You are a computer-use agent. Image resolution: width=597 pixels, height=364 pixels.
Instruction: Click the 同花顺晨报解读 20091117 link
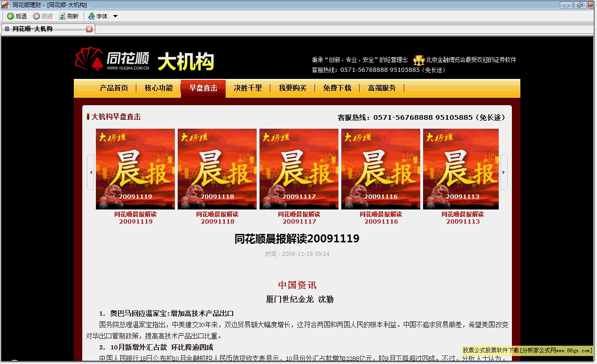pos(299,218)
